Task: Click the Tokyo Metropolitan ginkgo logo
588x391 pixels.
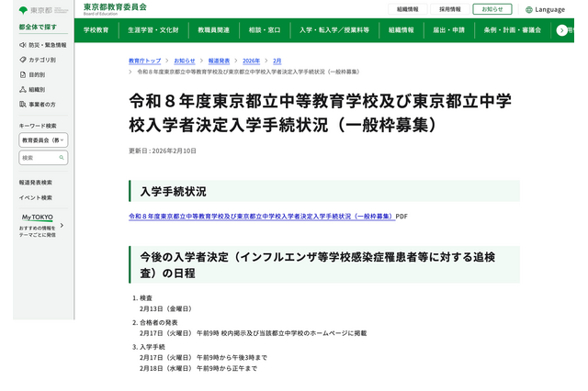Action: (23, 10)
